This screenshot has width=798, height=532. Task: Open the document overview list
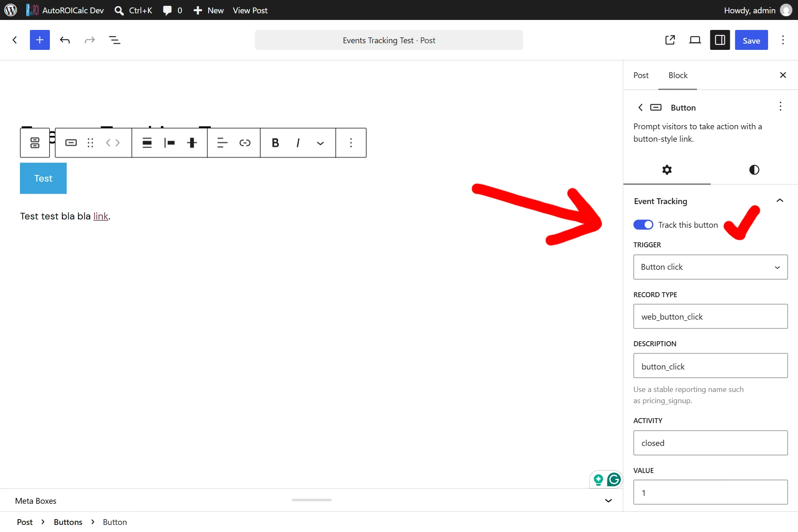pos(114,40)
